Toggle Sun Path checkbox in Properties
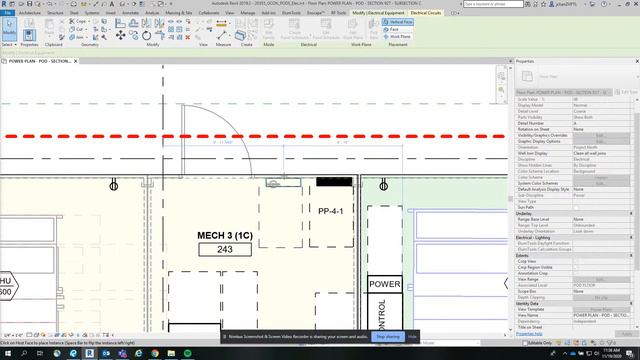The height and width of the screenshot is (360, 640). click(576, 207)
